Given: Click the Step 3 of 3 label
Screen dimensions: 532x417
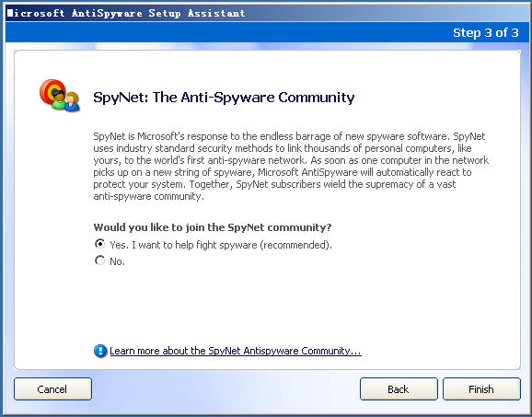Looking at the screenshot, I should click(486, 32).
